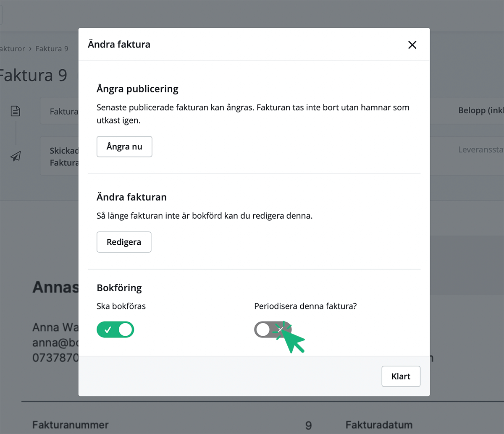This screenshot has width=504, height=434.
Task: Go to Fakturor in the breadcrumb
Action: point(13,49)
